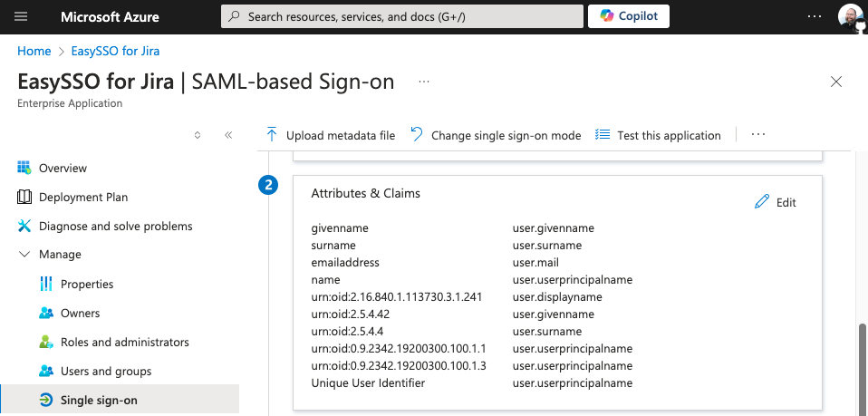This screenshot has height=416, width=868.
Task: Open EasySSO for Jira breadcrumb link
Action: click(x=115, y=52)
